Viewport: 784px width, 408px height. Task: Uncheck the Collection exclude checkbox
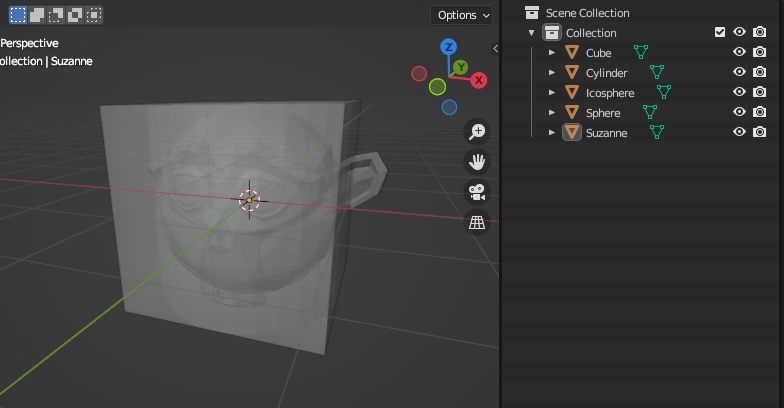(720, 32)
